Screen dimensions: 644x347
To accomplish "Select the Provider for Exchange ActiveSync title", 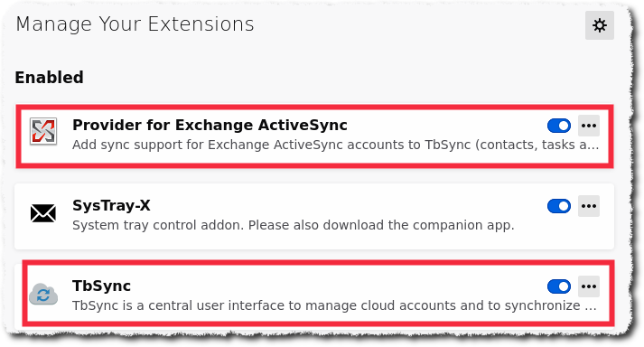I will click(210, 125).
